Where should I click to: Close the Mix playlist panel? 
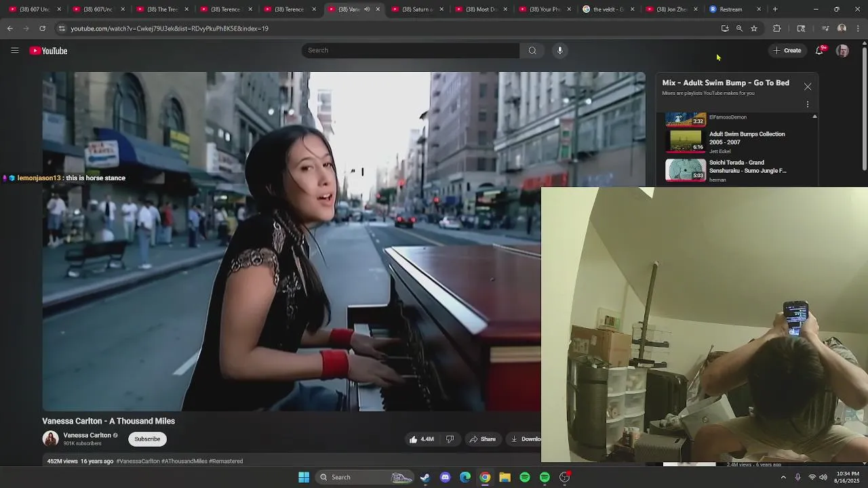808,87
